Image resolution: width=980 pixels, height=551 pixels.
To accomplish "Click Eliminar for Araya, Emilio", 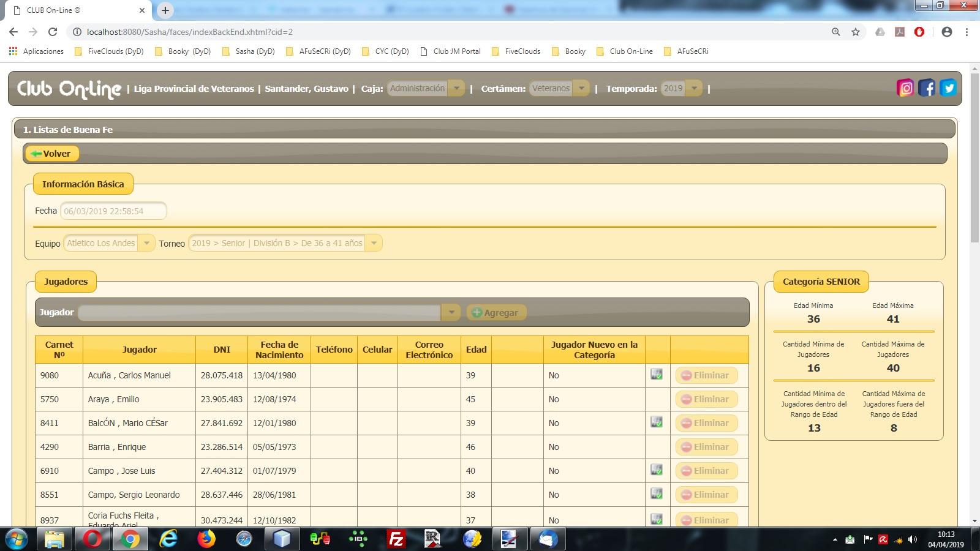I will click(x=706, y=399).
